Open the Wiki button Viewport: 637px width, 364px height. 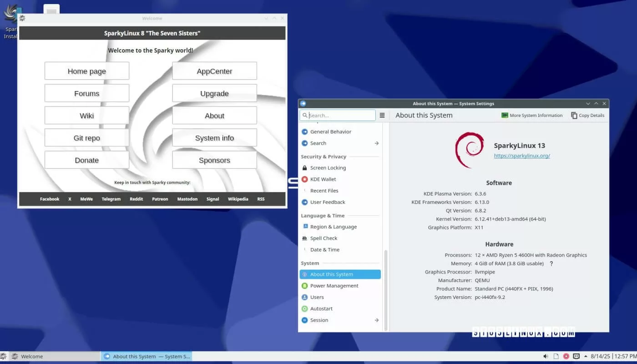click(x=87, y=116)
